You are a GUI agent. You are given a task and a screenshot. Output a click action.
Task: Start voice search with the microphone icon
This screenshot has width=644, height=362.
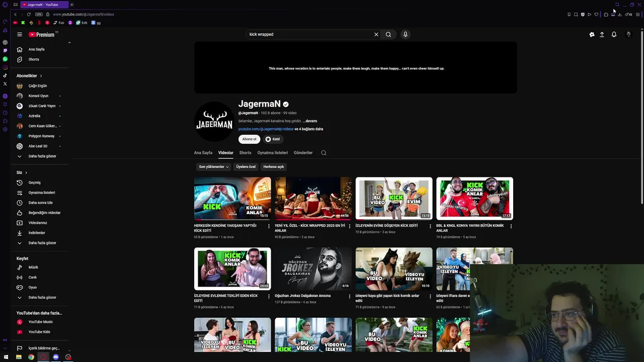(x=406, y=35)
